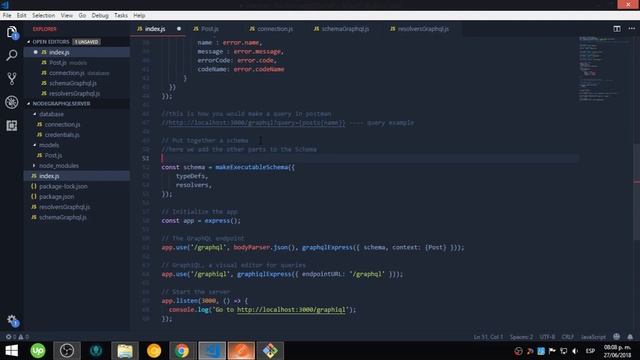Switch to the connection.js editor tab

(x=274, y=29)
